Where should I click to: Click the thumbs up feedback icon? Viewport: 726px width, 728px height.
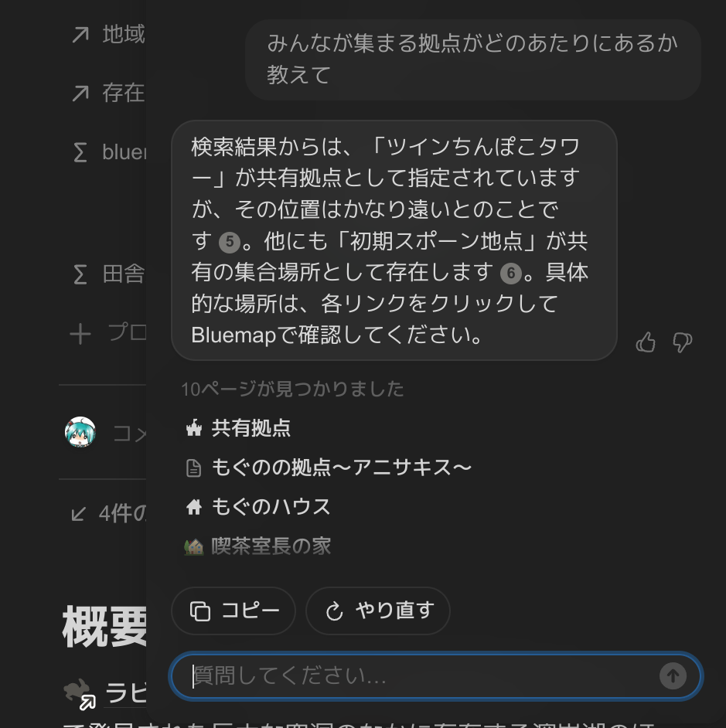click(x=646, y=342)
